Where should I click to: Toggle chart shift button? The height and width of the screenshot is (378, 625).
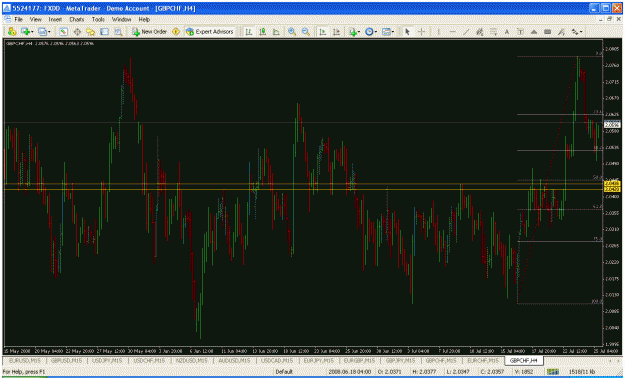tap(336, 32)
